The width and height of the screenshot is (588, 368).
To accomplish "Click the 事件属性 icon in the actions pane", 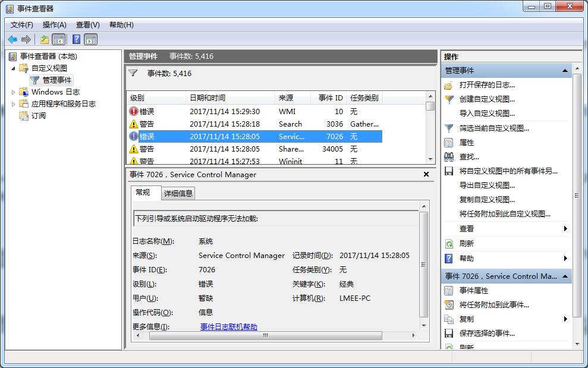I will (449, 291).
